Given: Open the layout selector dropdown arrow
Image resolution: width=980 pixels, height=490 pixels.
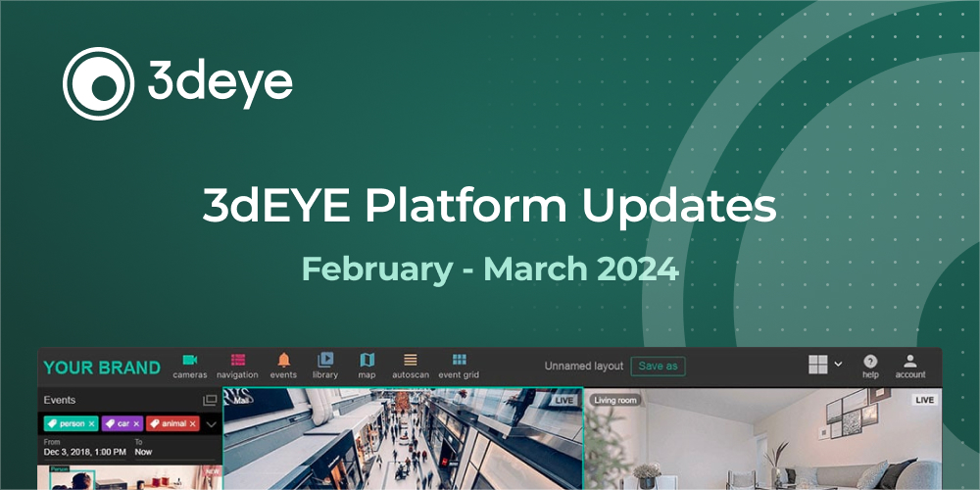Looking at the screenshot, I should (x=838, y=365).
